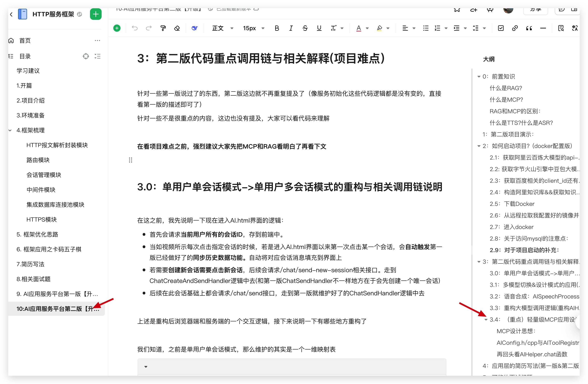Open 8.相关面试题 in sidebar
588x384 pixels.
click(33, 279)
